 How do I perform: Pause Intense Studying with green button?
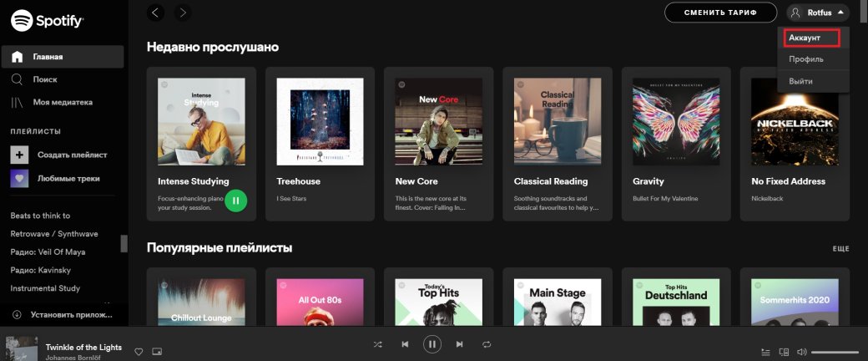[x=236, y=201]
